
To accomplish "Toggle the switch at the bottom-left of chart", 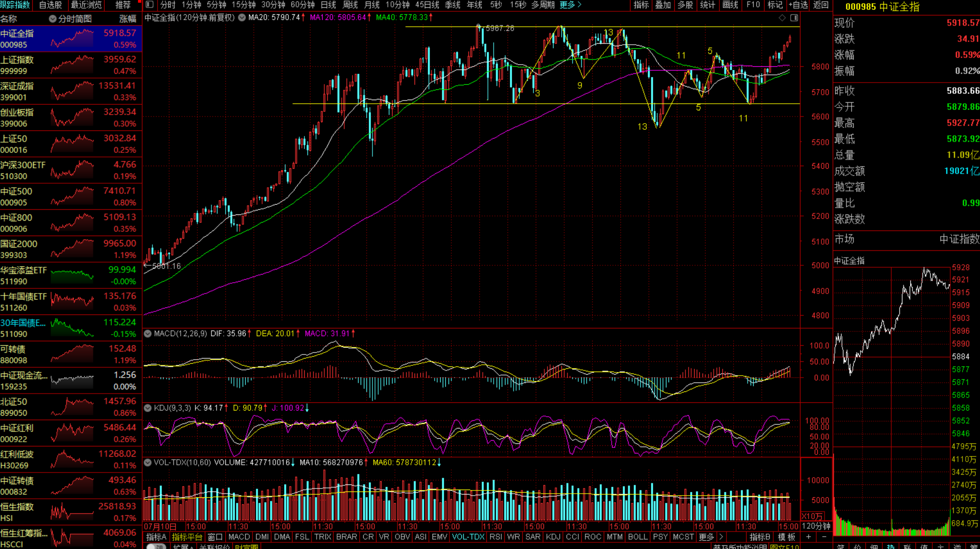I will click(x=155, y=546).
